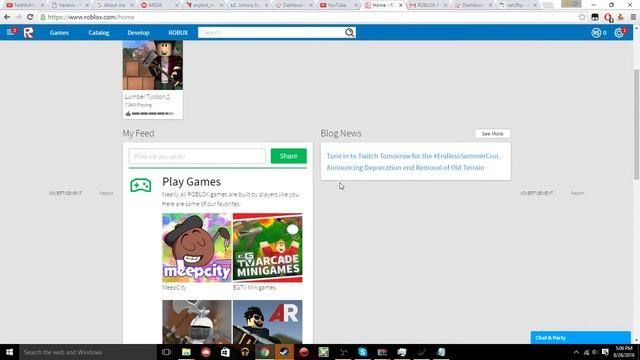
Task: Click the search magnifier icon
Action: point(350,32)
